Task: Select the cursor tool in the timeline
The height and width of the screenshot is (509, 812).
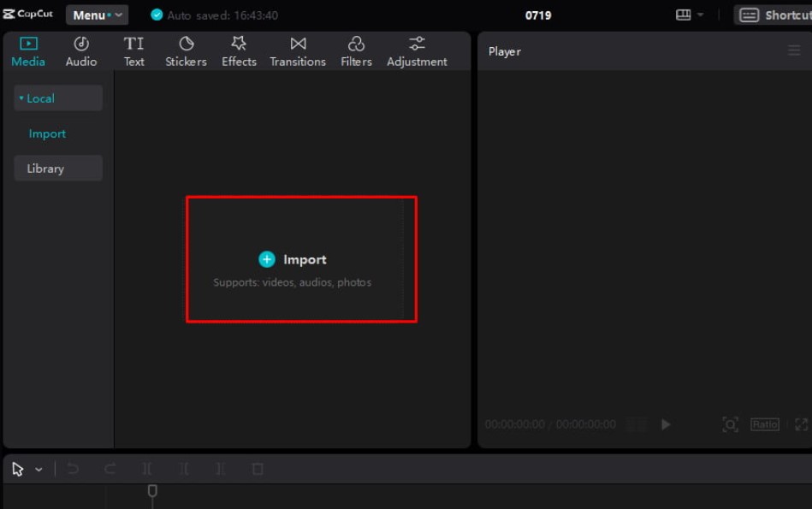Action: (16, 469)
